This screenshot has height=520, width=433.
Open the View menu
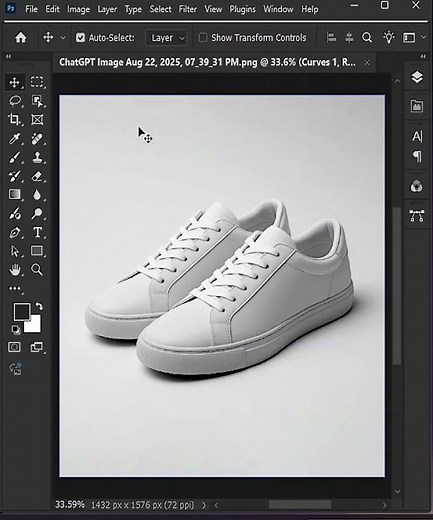click(213, 9)
